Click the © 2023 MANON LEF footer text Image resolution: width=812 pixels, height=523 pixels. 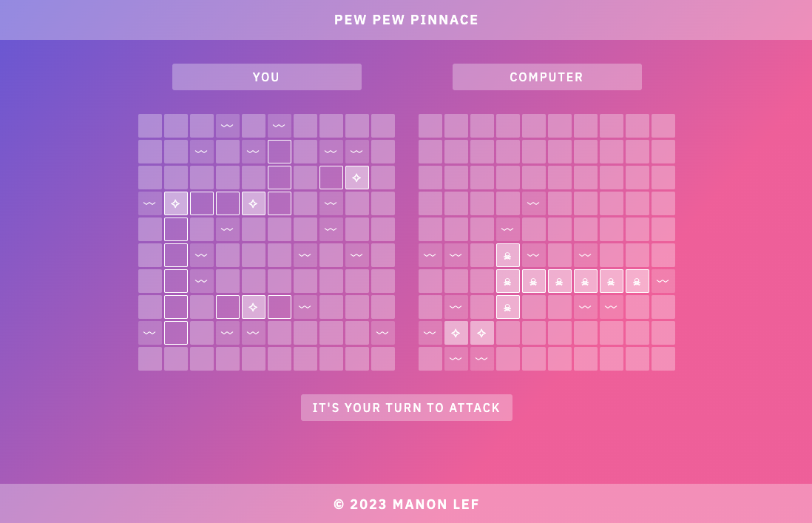click(406, 504)
